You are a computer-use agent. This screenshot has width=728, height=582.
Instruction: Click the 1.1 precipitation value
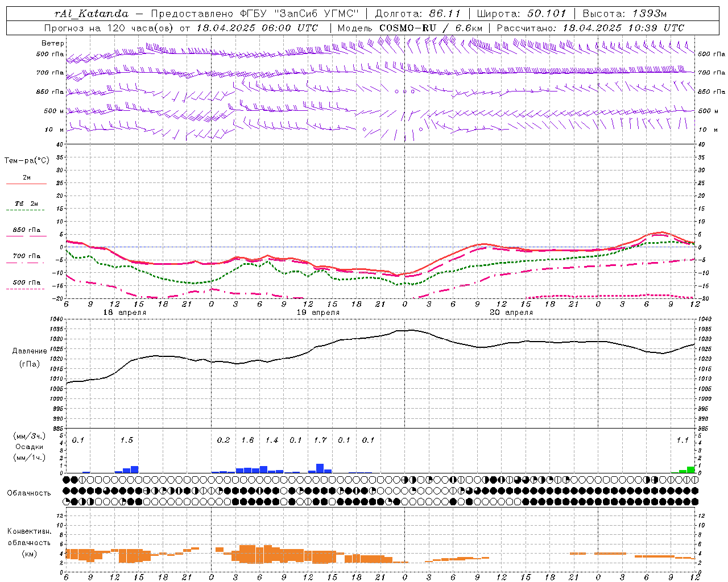pos(682,440)
